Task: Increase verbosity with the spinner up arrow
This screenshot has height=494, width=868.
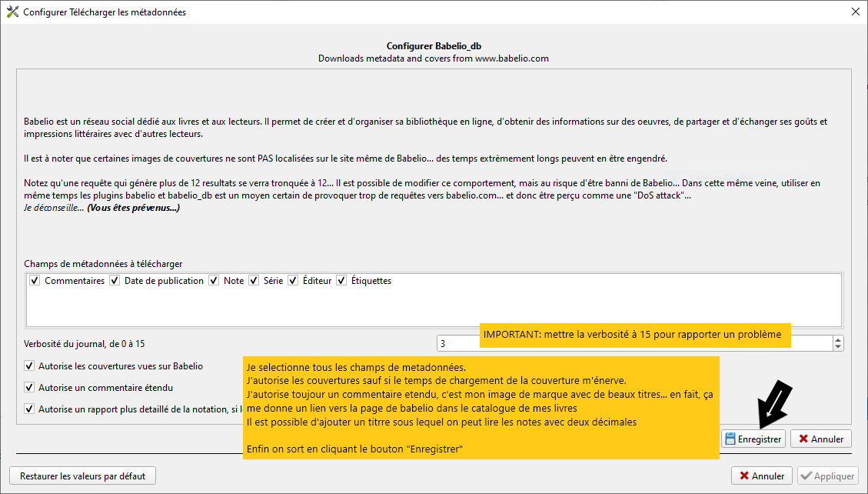Action: tap(838, 340)
